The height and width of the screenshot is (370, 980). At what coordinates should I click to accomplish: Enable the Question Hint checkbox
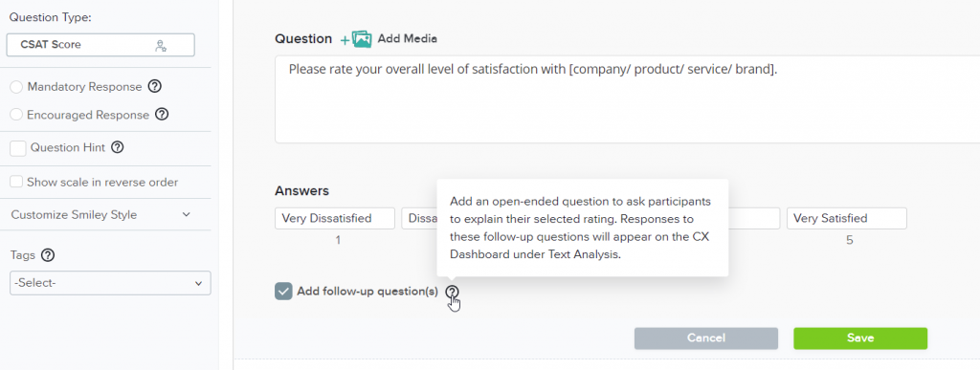click(18, 148)
